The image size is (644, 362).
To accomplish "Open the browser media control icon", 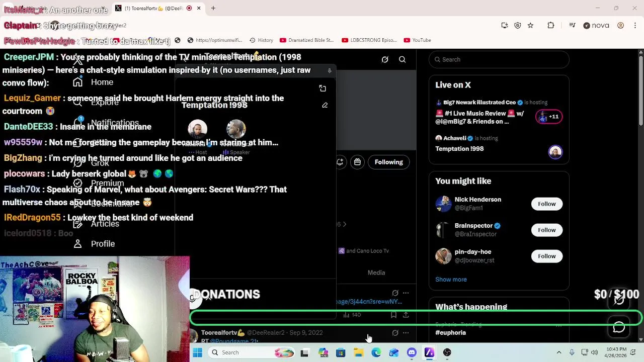I will pyautogui.click(x=572, y=26).
